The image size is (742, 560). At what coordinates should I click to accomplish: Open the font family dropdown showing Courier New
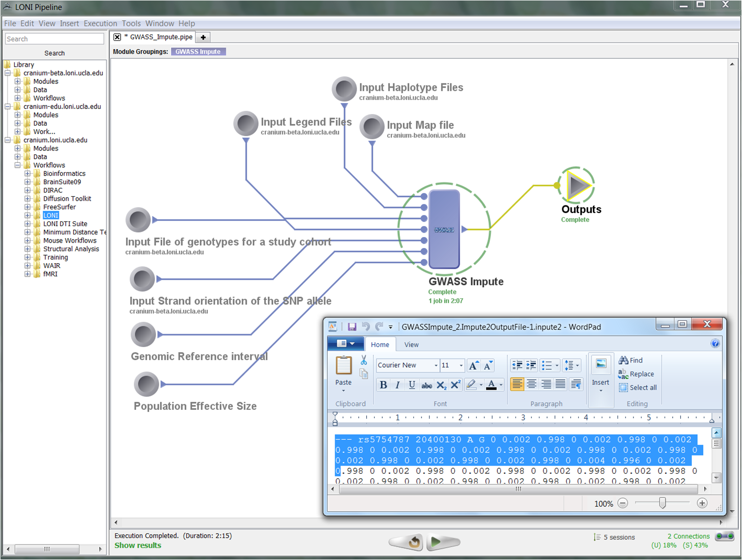(436, 365)
